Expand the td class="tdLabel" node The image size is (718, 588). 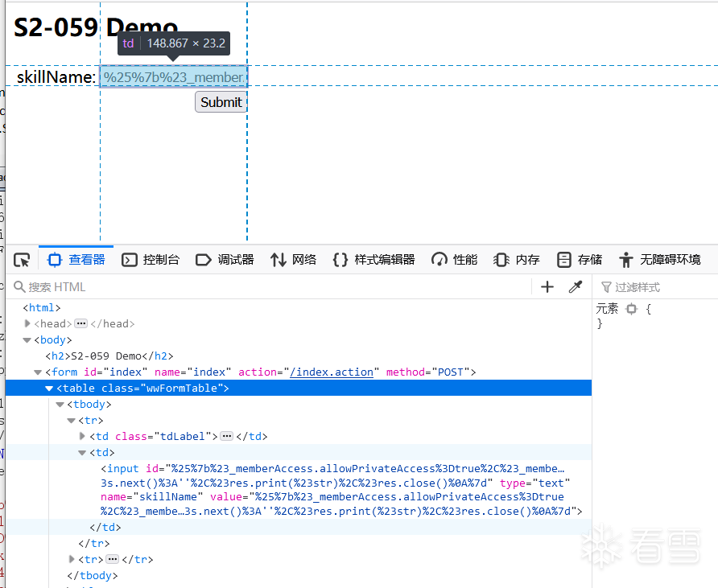82,436
